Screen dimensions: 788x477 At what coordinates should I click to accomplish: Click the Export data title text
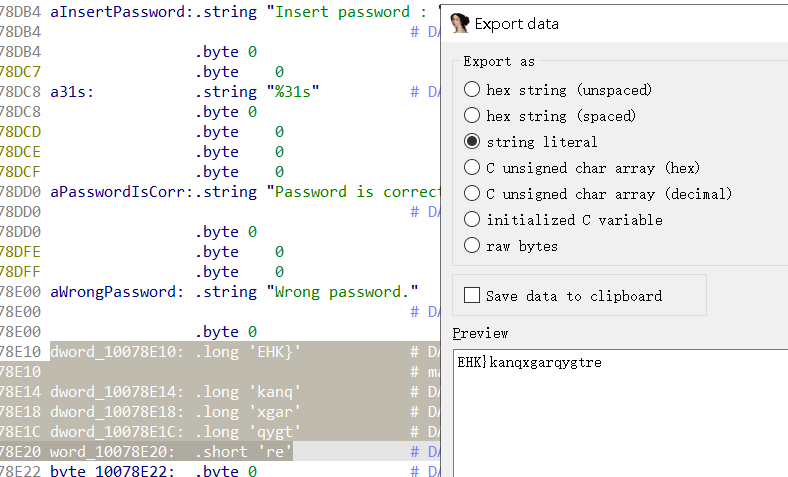tap(517, 24)
